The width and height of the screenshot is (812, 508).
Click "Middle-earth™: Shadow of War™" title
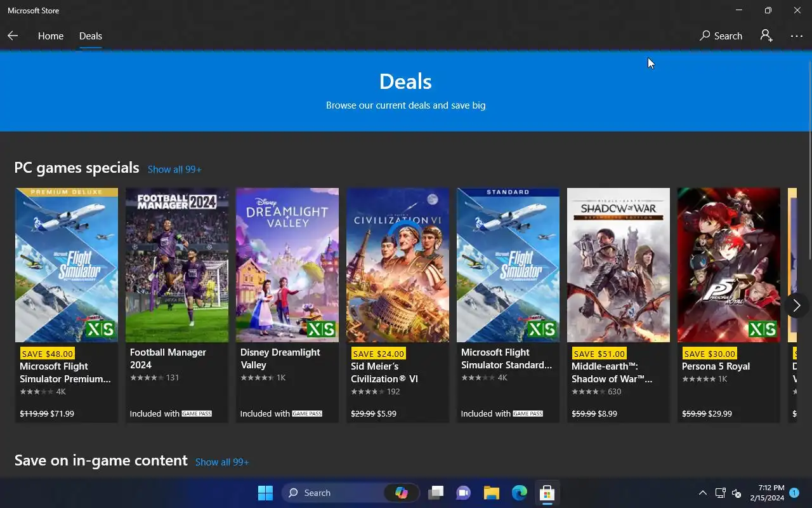pyautogui.click(x=612, y=373)
